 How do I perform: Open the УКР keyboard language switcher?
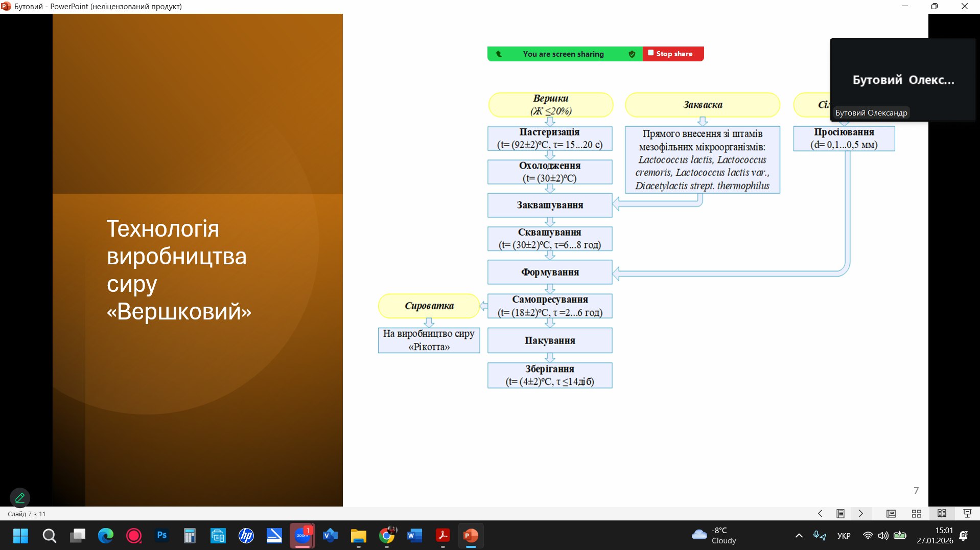click(844, 536)
